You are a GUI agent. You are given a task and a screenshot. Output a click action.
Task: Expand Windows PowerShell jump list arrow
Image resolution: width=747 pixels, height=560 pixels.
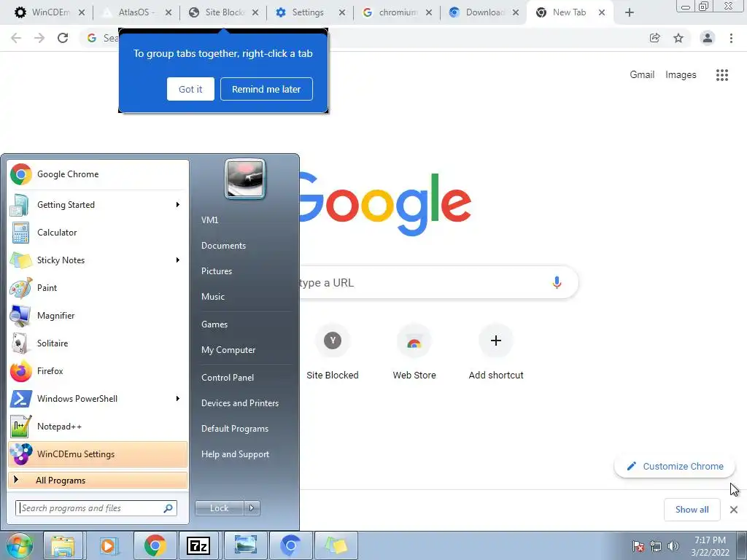[178, 399]
